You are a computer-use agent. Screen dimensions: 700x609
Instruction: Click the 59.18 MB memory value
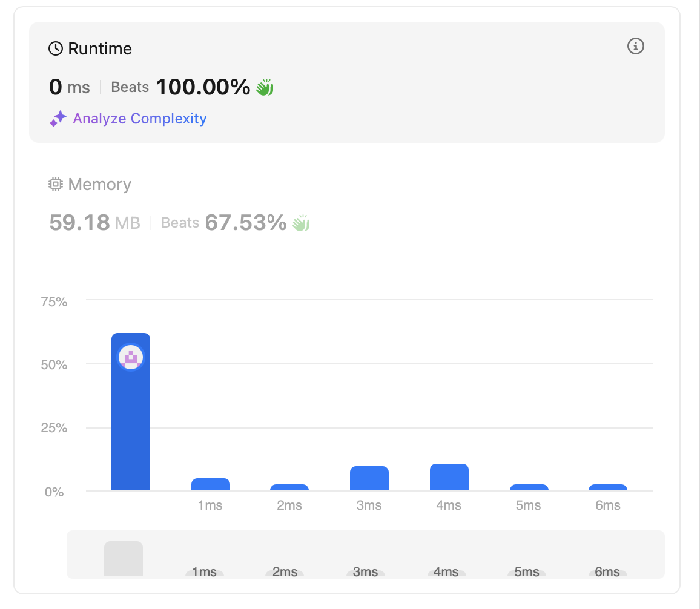(94, 223)
